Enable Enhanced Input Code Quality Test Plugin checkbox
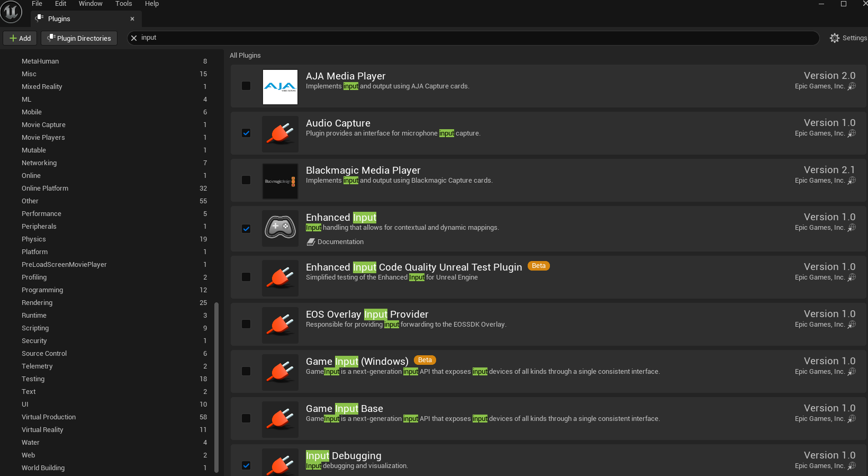Image resolution: width=868 pixels, height=476 pixels. point(246,277)
